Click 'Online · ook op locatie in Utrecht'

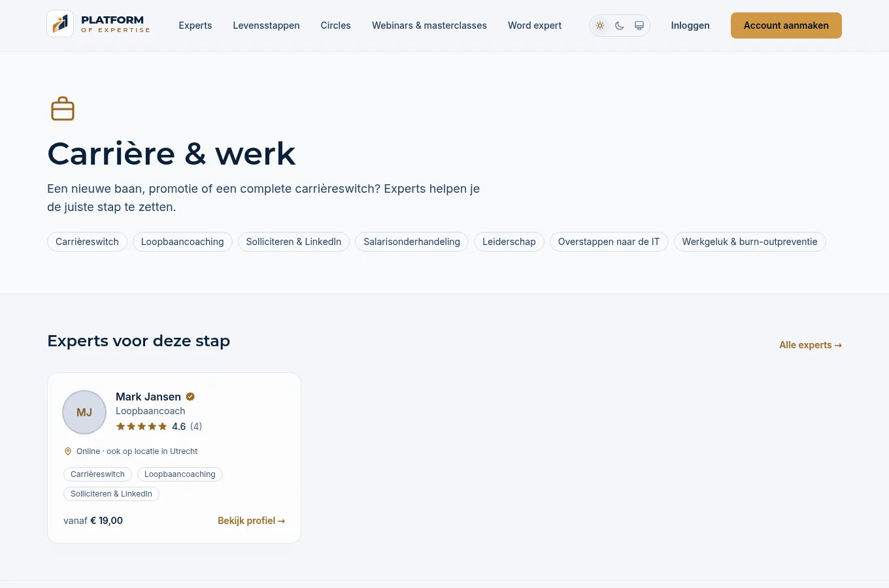coord(137,451)
